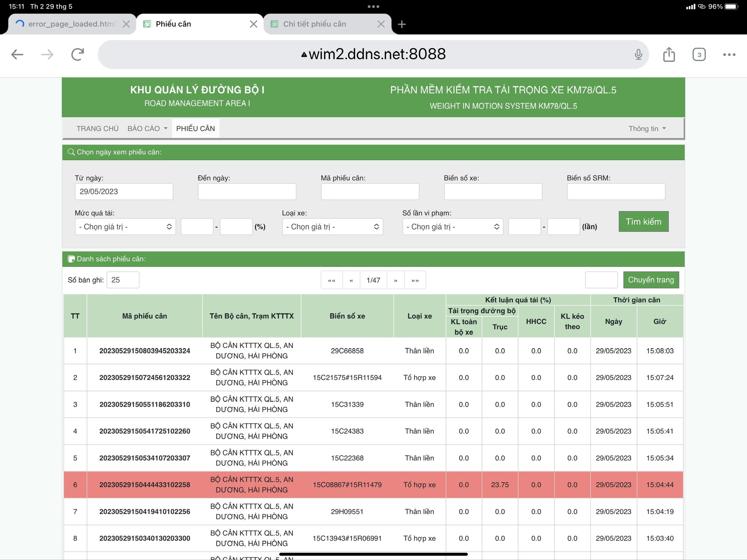
Task: Open the Số lần vi phạm dropdown
Action: (x=453, y=227)
